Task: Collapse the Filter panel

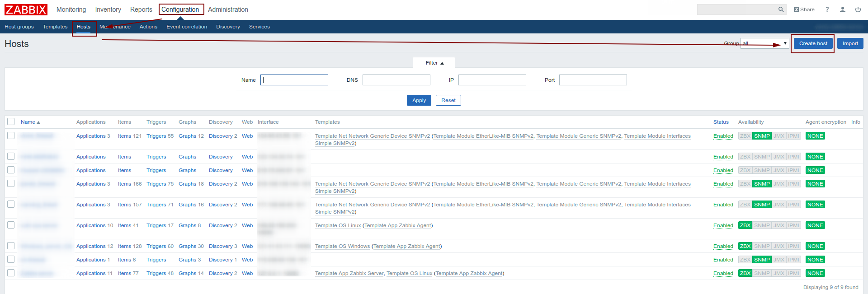Action: [434, 63]
